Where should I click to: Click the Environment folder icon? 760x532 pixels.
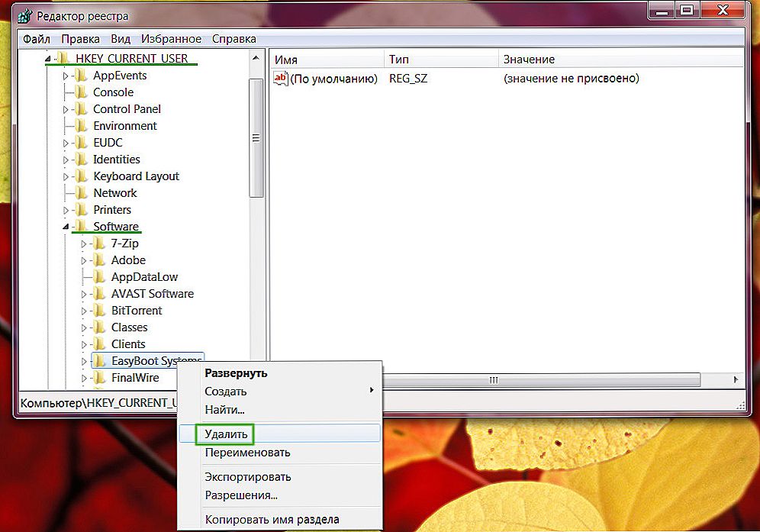82,126
